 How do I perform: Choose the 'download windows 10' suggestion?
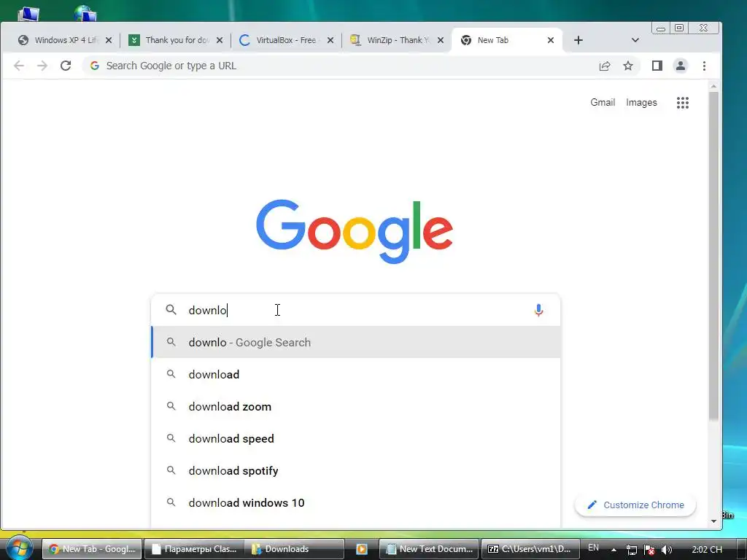355,503
